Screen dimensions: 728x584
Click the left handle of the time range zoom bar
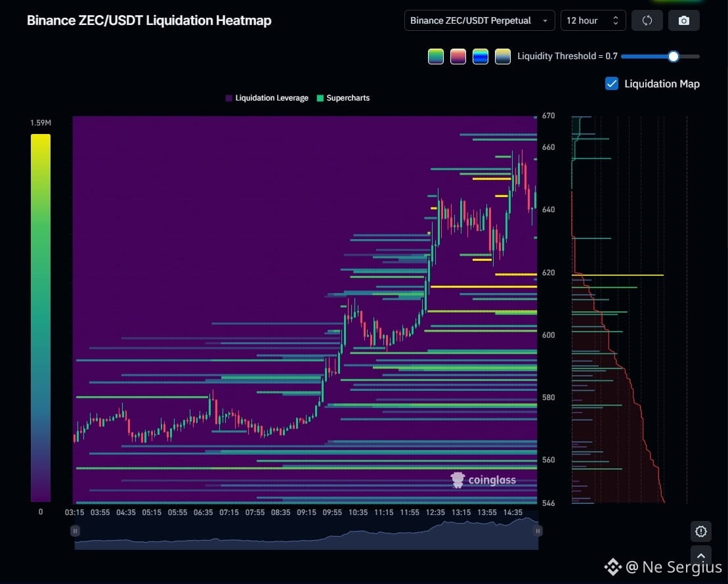coord(75,531)
